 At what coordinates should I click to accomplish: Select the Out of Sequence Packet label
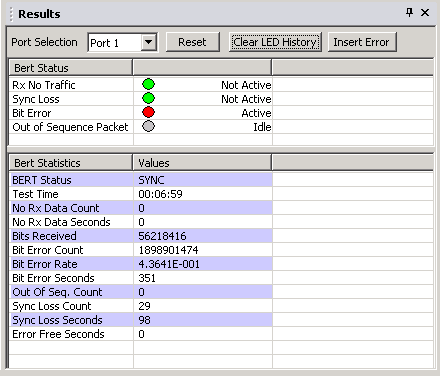[70, 127]
